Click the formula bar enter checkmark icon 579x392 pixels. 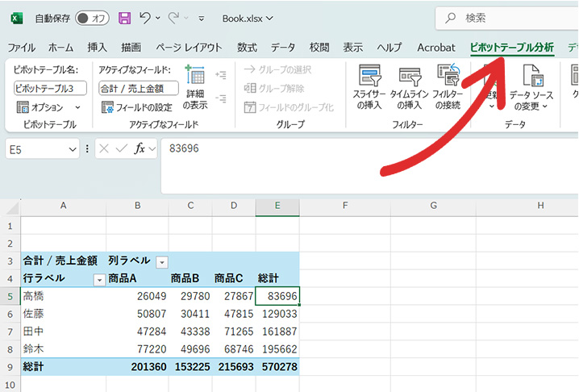pyautogui.click(x=121, y=148)
